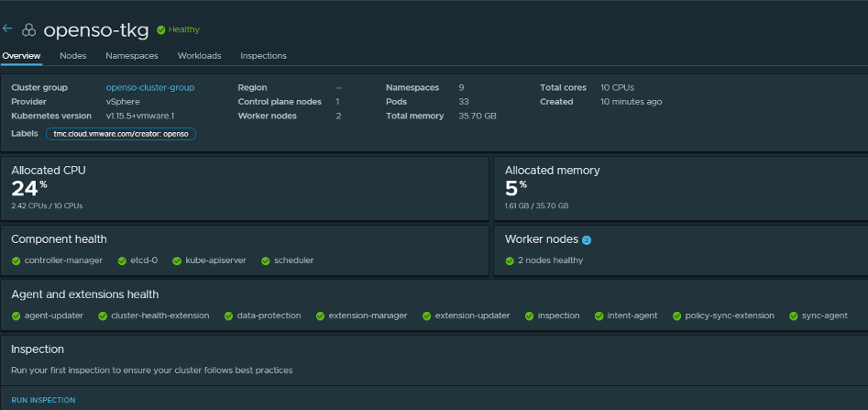Click the controller-manager health check icon
This screenshot has height=410, width=868.
point(16,260)
